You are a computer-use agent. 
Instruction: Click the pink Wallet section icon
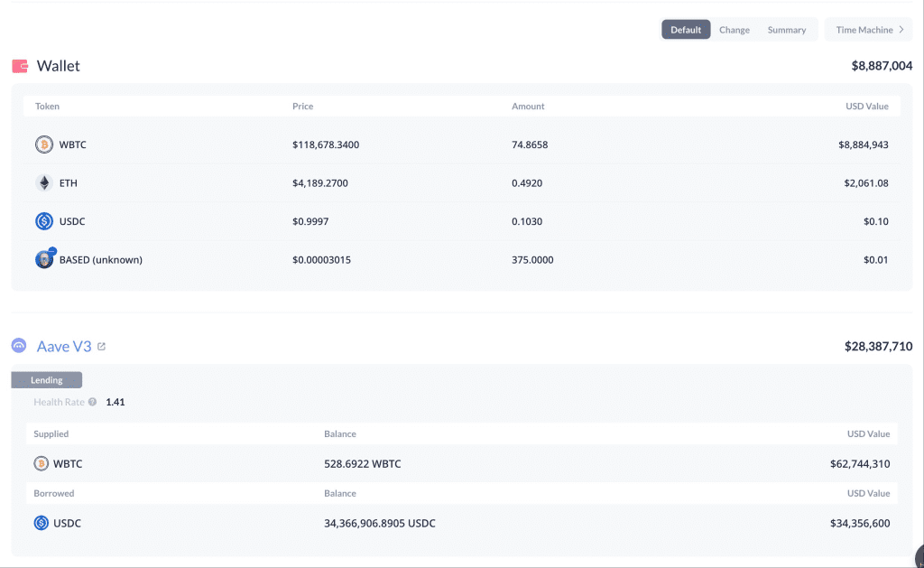click(x=20, y=66)
